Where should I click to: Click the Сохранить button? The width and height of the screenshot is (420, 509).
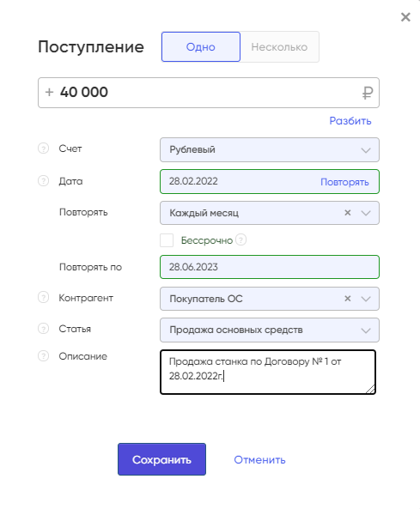(161, 459)
